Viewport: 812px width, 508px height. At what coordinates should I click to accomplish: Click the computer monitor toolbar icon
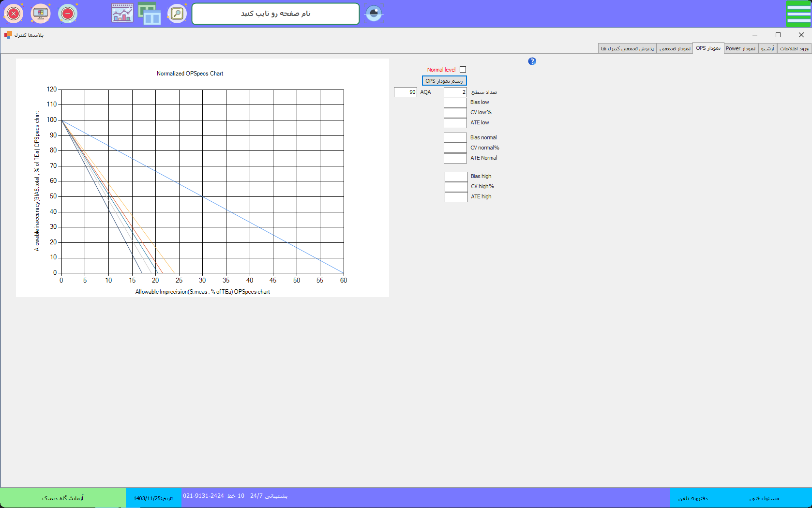pyautogui.click(x=41, y=14)
